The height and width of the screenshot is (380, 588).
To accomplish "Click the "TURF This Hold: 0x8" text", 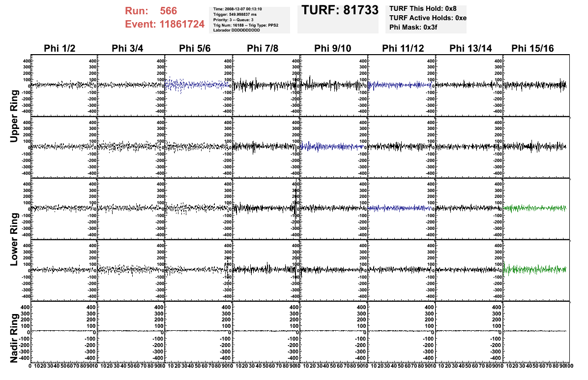I will click(x=423, y=9).
